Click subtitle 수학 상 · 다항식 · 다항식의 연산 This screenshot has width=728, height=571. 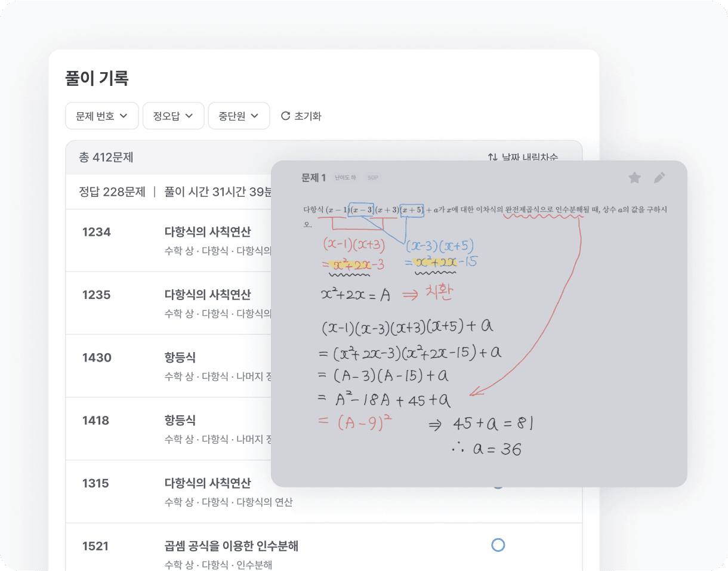(229, 502)
